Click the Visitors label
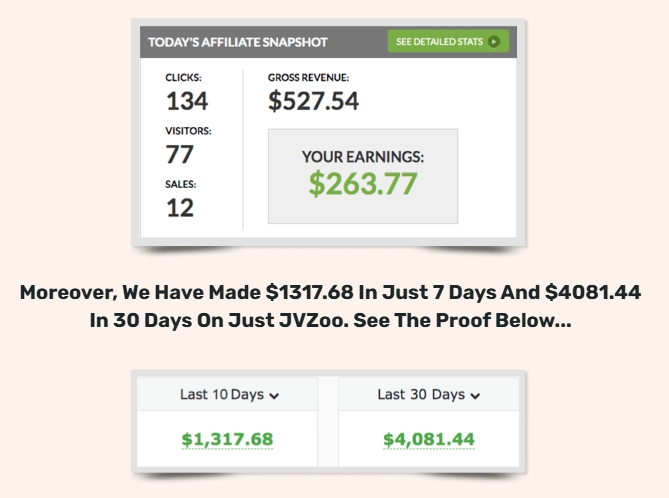 point(188,131)
